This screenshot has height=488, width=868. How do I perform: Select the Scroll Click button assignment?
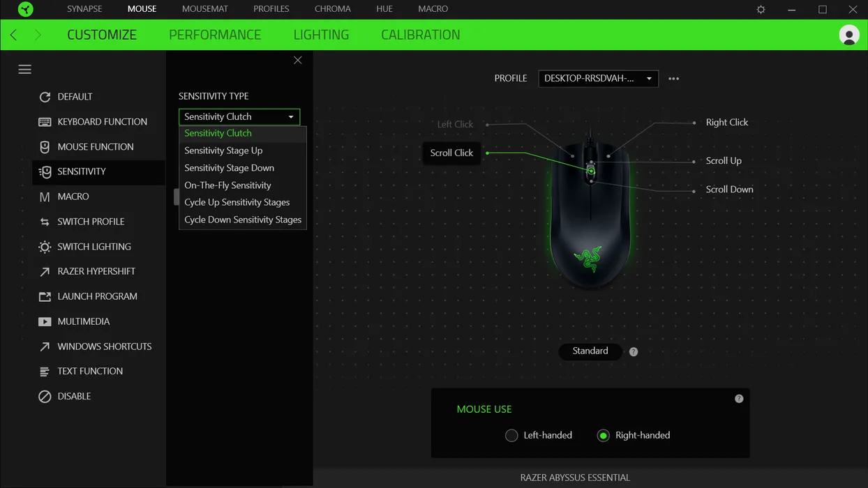(451, 153)
